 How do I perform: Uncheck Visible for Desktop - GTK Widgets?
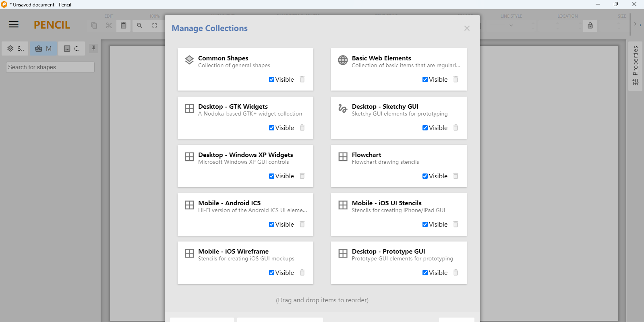click(271, 128)
